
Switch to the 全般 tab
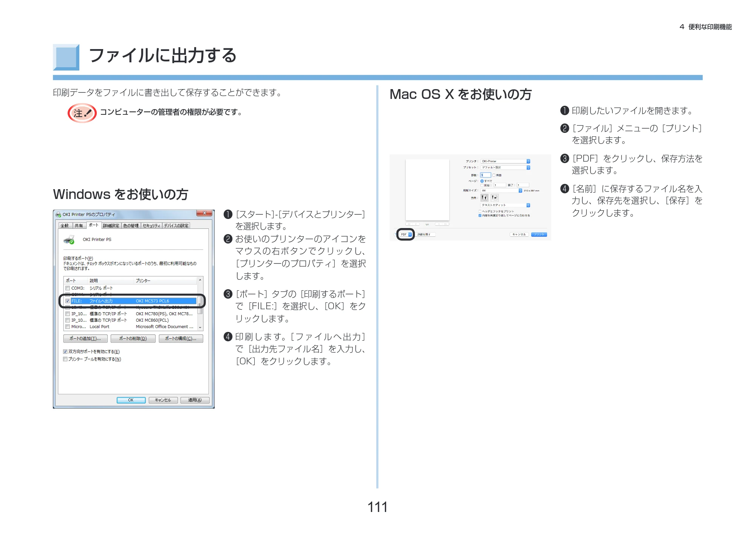pyautogui.click(x=65, y=226)
